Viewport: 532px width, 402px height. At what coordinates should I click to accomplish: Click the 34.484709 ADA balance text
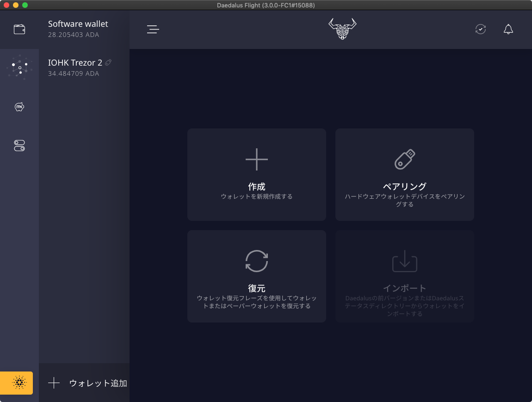74,73
